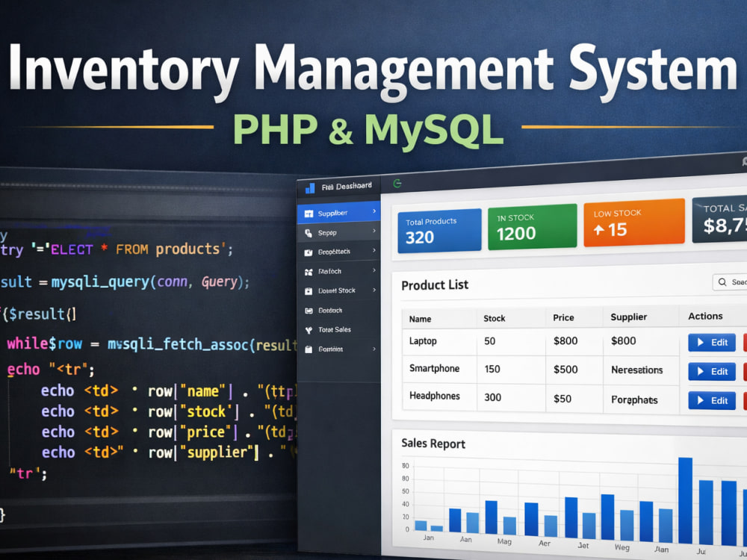Image resolution: width=747 pixels, height=560 pixels.
Task: Click the $50 price cell
Action: (x=562, y=399)
